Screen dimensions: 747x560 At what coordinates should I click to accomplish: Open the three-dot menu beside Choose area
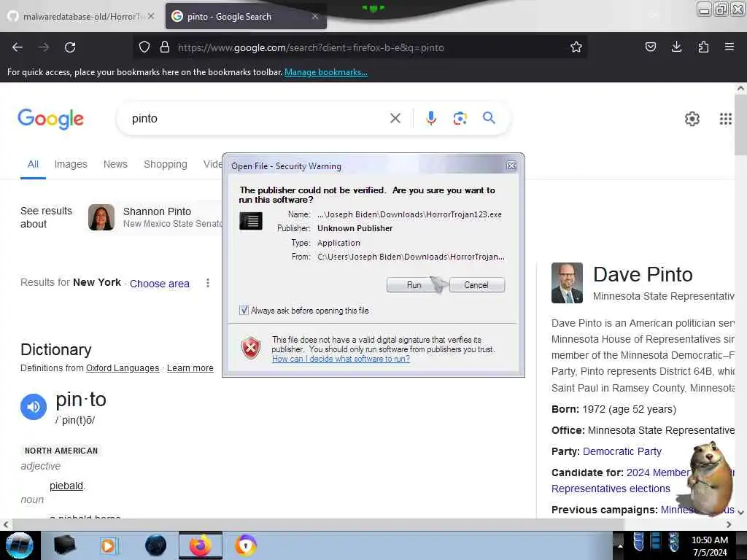(x=208, y=284)
